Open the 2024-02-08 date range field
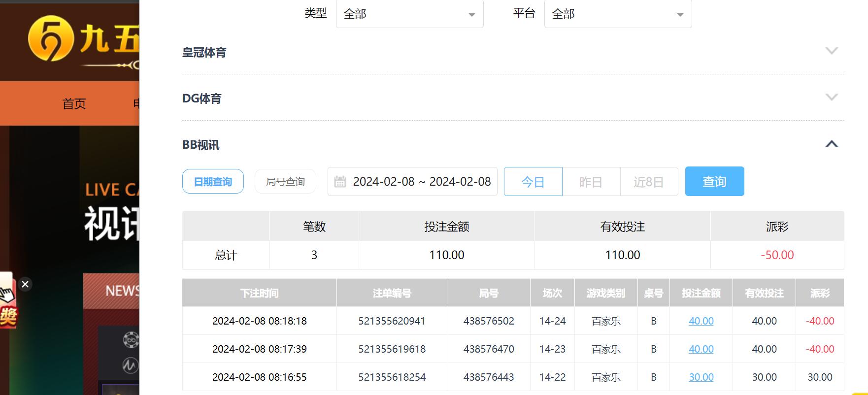The height and width of the screenshot is (395, 868). 421,182
